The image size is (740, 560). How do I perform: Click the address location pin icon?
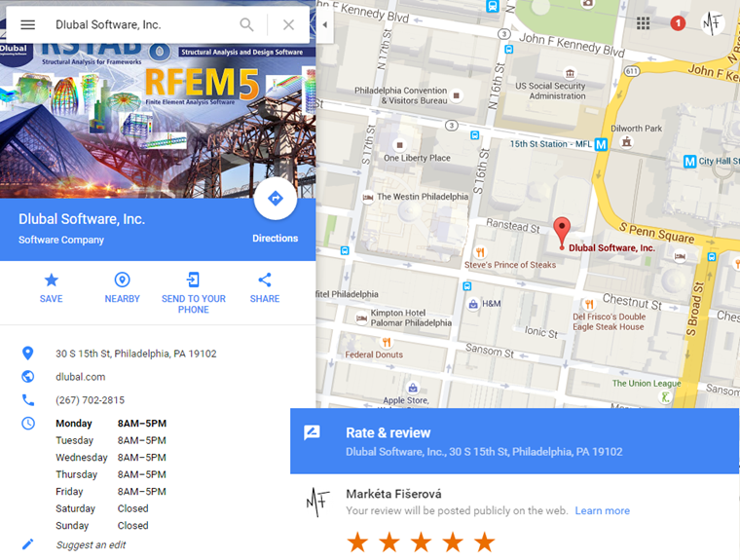(x=28, y=354)
